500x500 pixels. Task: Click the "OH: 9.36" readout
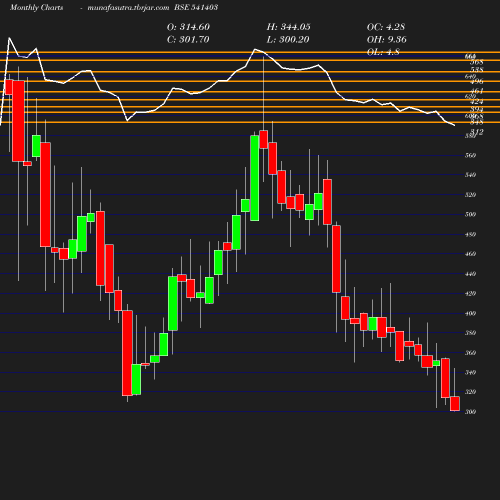tap(387, 39)
